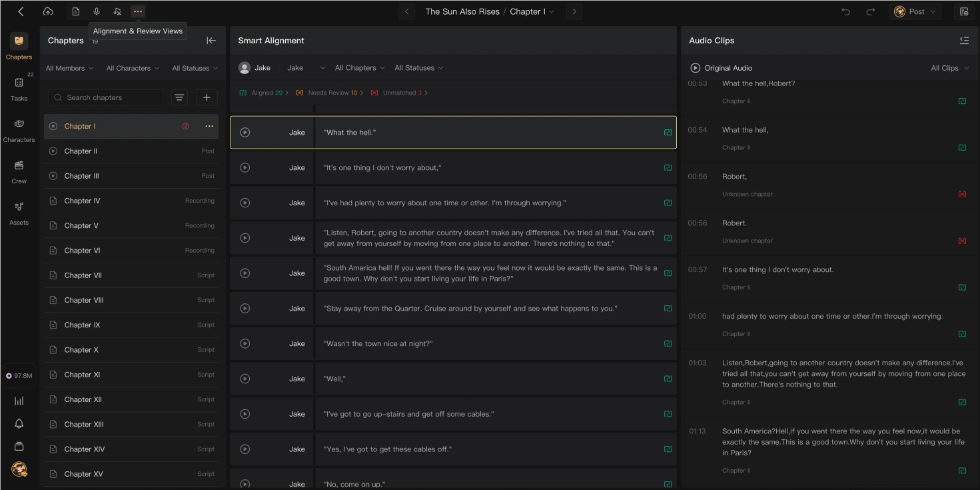The image size is (980, 490).
Task: Open the All Statuses dropdown in Chapters panel
Action: 195,68
